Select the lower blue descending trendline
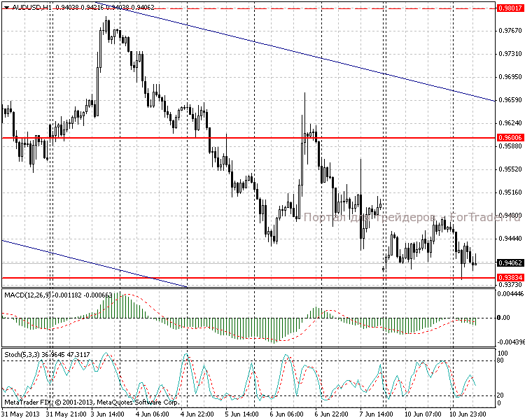The image size is (525, 420). (94, 264)
